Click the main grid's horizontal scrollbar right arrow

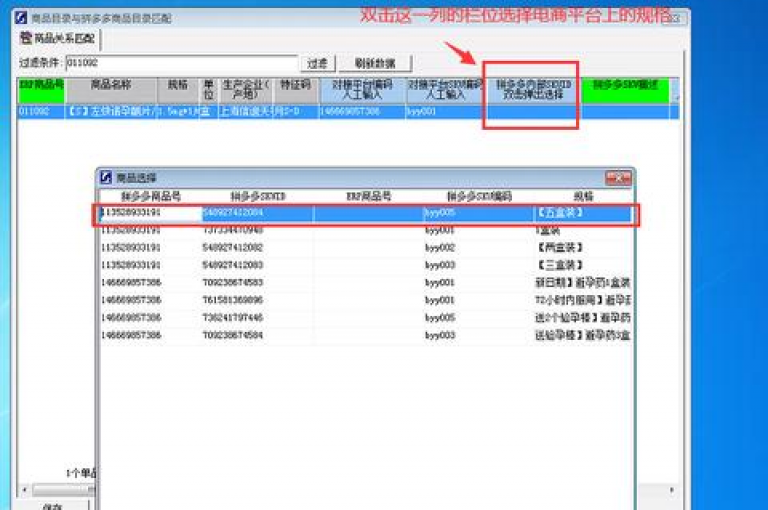pyautogui.click(x=672, y=489)
